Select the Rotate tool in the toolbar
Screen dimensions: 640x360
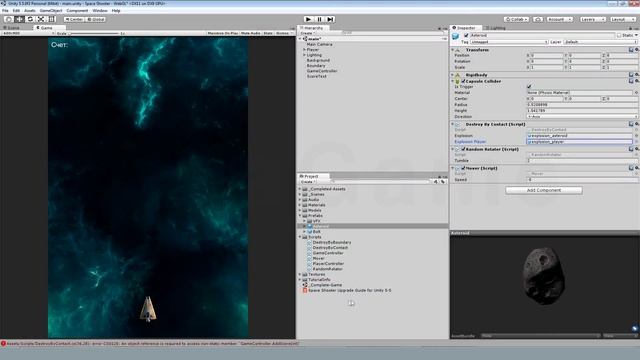coord(30,19)
